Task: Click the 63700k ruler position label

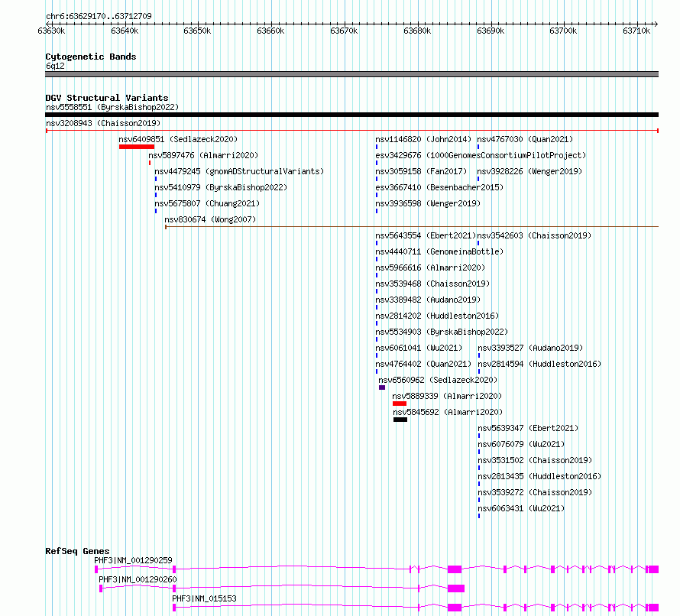Action: 563,31
